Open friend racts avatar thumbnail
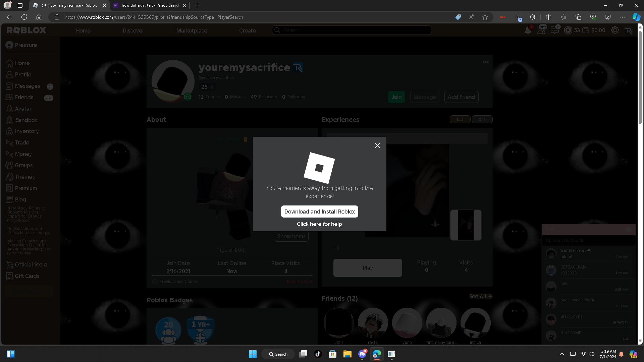Image resolution: width=644 pixels, height=362 pixels. (373, 323)
